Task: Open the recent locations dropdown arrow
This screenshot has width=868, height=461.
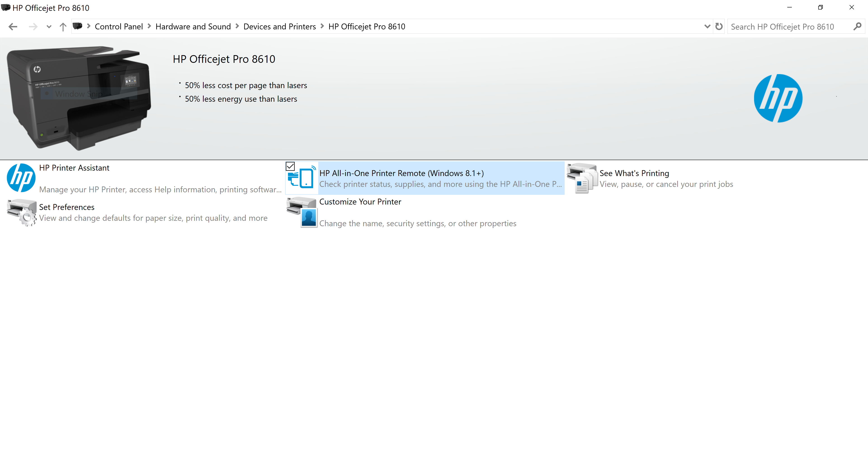Action: tap(49, 27)
